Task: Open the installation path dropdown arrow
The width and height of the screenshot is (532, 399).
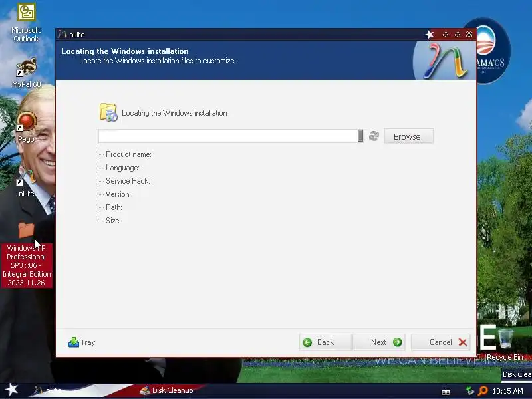Action: tap(360, 136)
